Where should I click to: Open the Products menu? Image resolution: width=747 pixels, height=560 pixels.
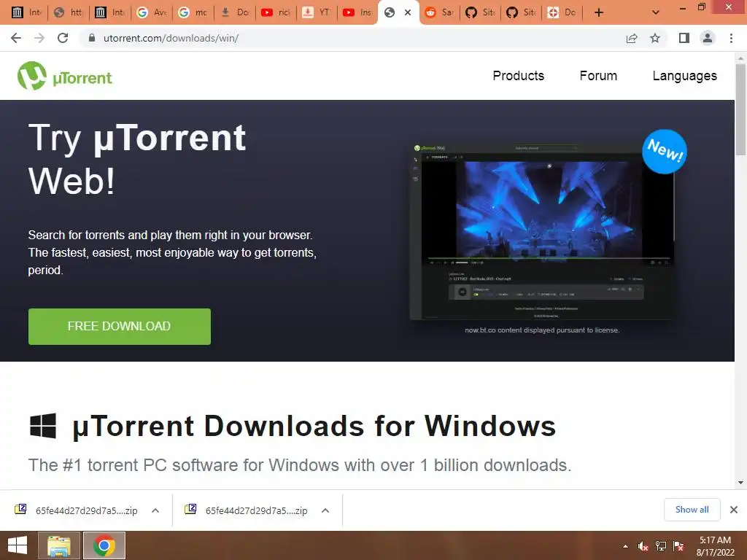tap(519, 76)
